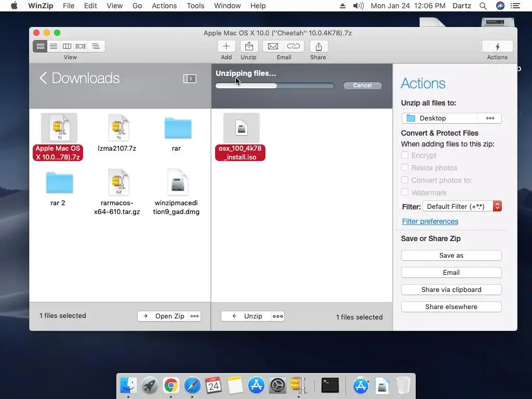Click the Share toolbar icon
532x399 pixels.
tap(318, 46)
